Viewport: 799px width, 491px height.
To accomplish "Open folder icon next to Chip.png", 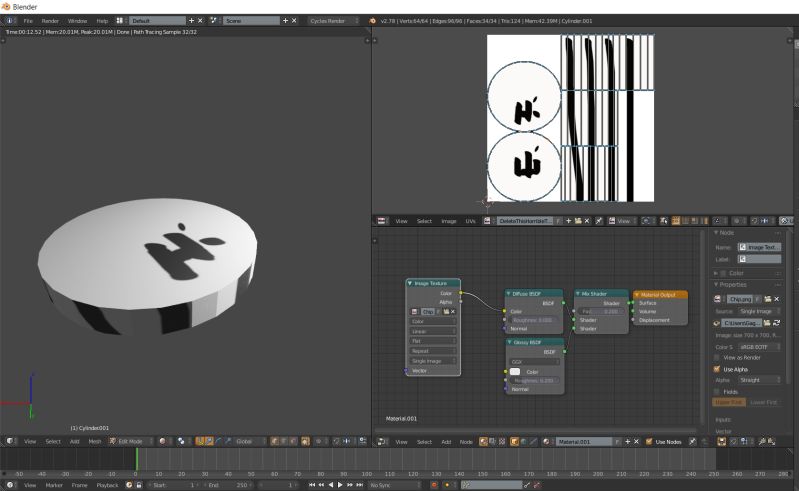I will click(x=768, y=299).
